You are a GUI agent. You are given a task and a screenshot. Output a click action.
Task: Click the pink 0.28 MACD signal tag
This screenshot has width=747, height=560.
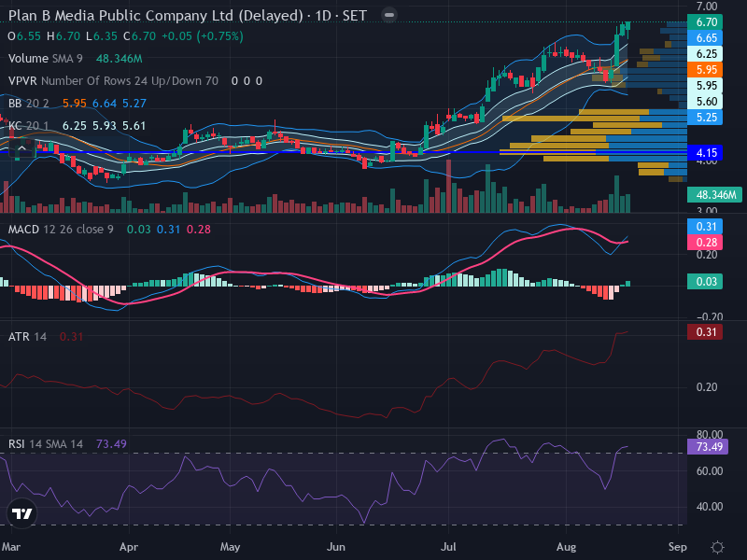pyautogui.click(x=705, y=243)
